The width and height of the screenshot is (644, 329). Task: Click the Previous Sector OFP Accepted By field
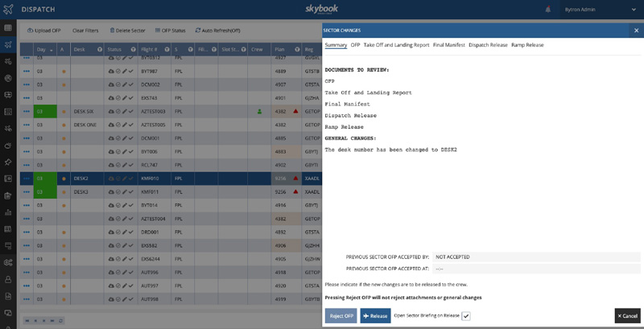click(x=535, y=257)
